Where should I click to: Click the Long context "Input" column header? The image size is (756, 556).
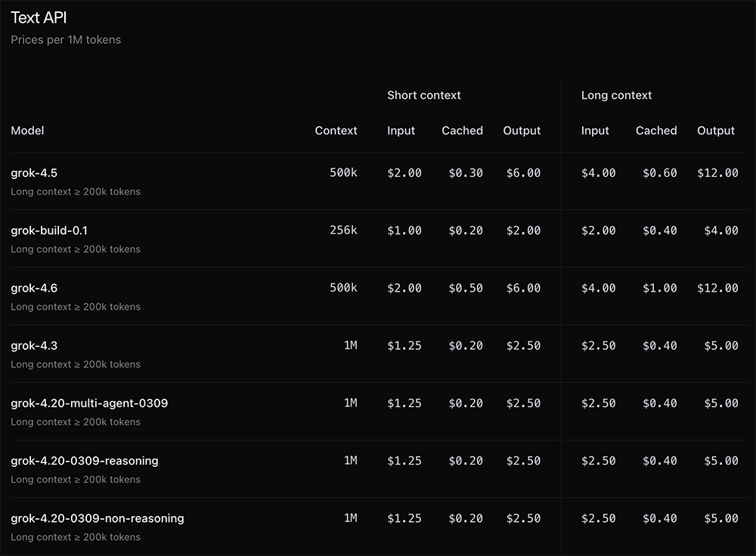pos(595,131)
